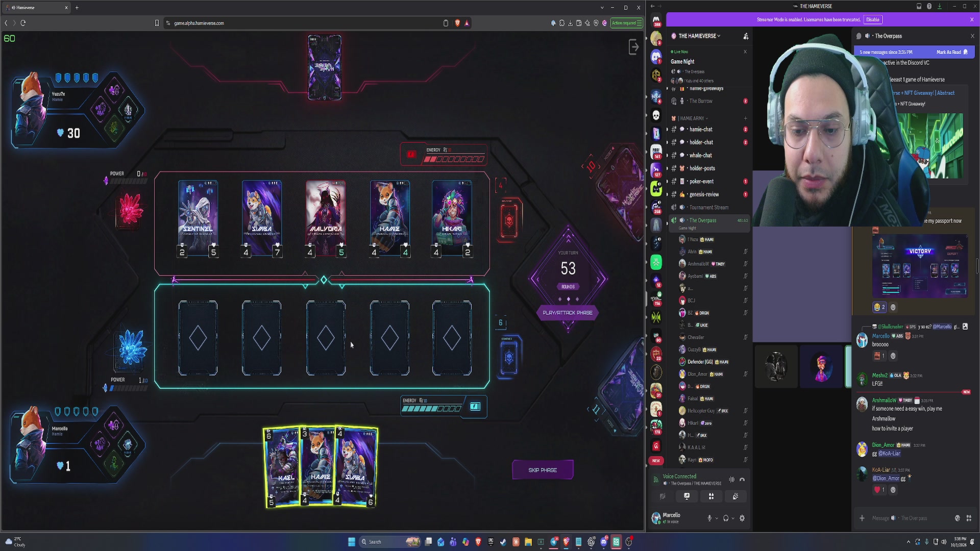Viewport: 980px width, 551px height.
Task: Dismiss the Live Now Game Night notice
Action: 745,52
